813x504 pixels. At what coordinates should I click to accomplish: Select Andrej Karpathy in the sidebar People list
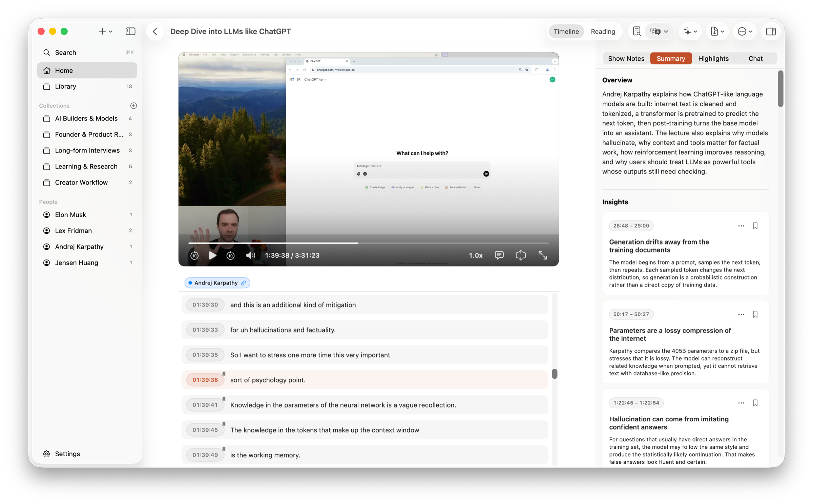tap(87, 247)
